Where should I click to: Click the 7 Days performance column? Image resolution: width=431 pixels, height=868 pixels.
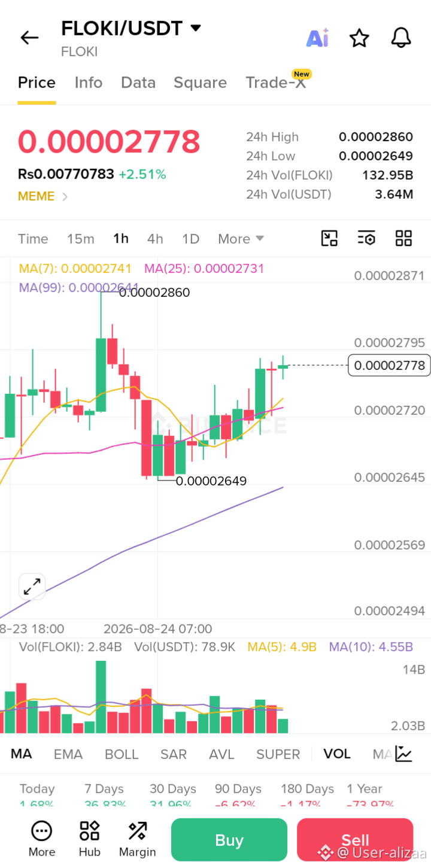coord(104,796)
